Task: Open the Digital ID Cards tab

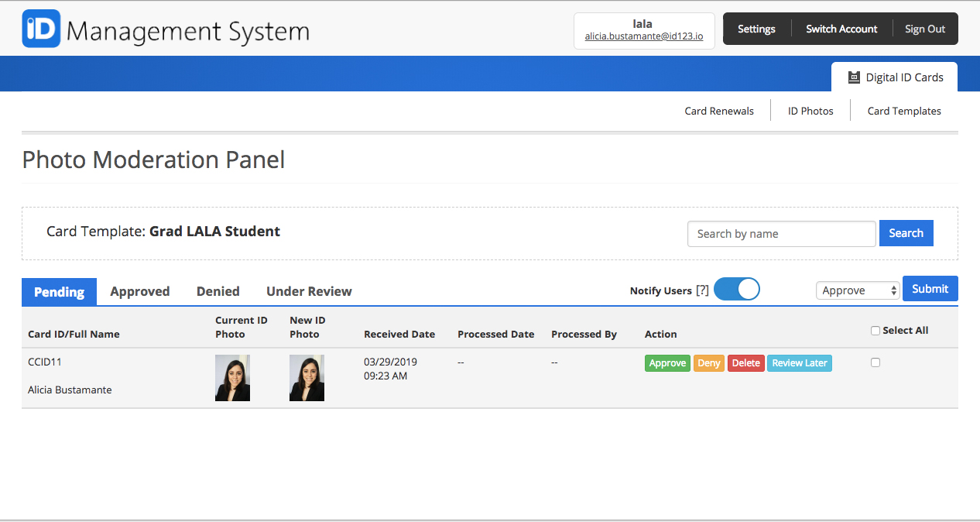Action: tap(894, 77)
